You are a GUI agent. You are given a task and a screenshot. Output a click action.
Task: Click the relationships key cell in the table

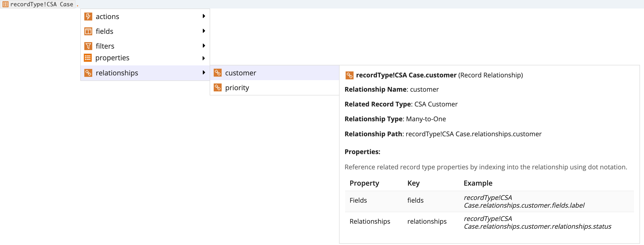427,221
